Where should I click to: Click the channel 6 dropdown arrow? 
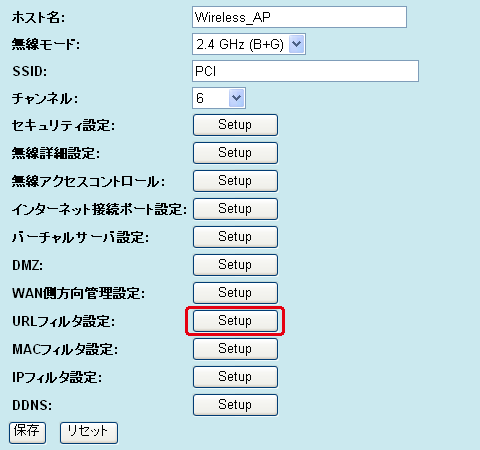[x=236, y=98]
